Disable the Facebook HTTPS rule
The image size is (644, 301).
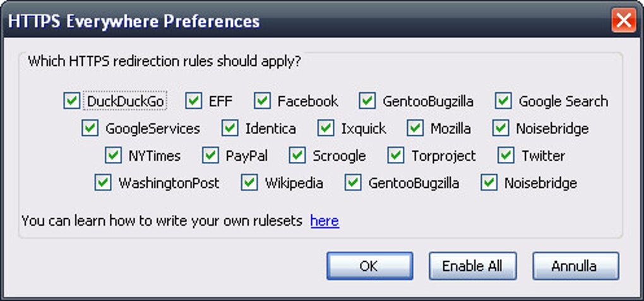[263, 101]
